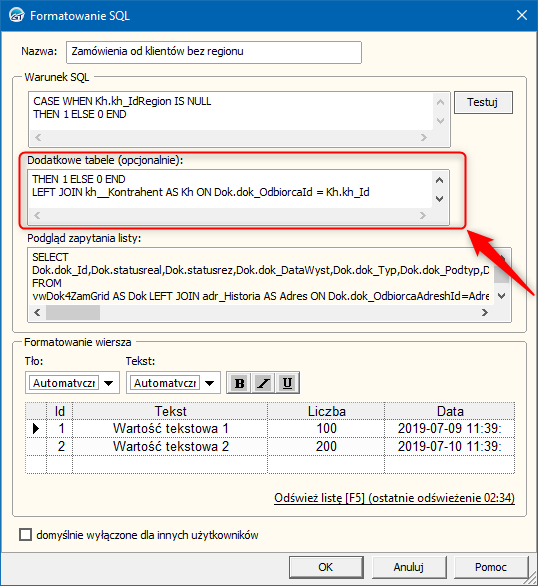Toggle bold text formatting

coord(239,383)
